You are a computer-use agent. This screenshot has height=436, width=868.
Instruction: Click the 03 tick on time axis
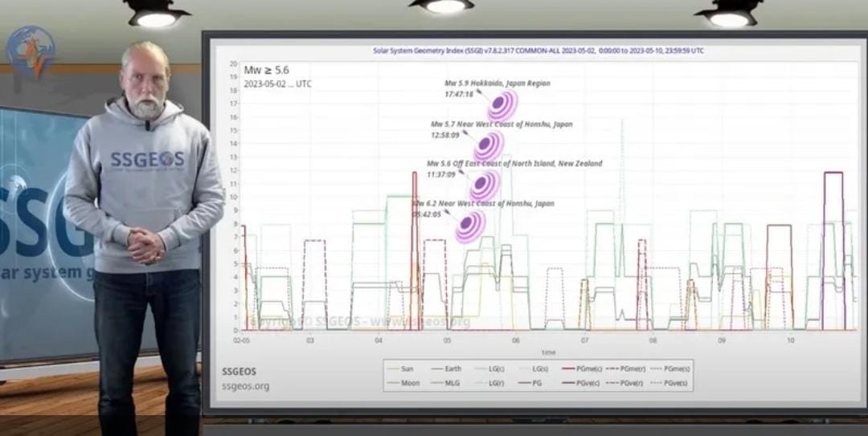(x=310, y=340)
